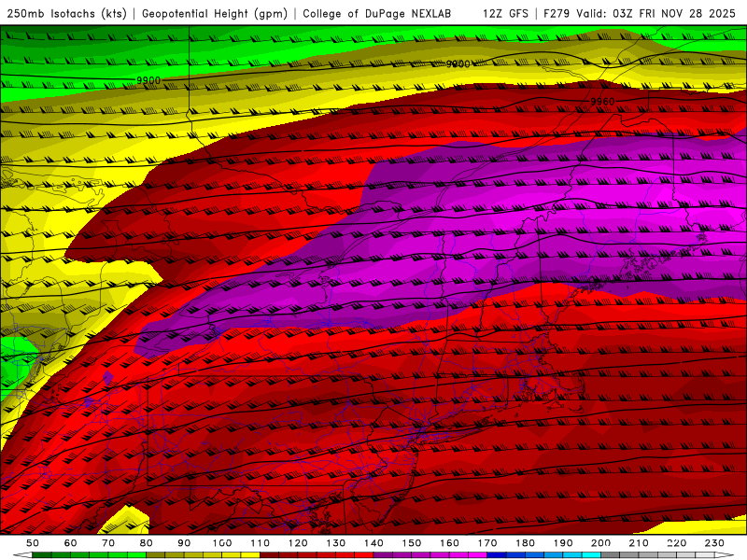The image size is (747, 560).
Task: Select the 230 value on the color scale
Action: (714, 543)
